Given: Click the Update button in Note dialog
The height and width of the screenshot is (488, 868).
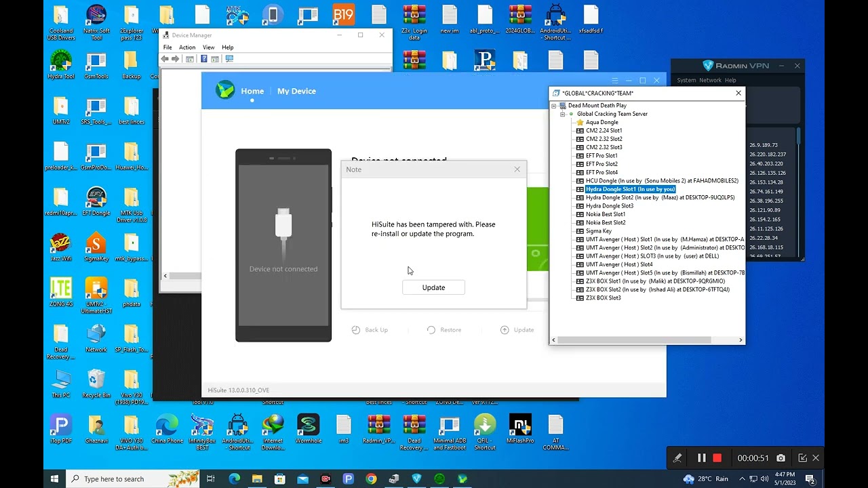Looking at the screenshot, I should (x=433, y=287).
